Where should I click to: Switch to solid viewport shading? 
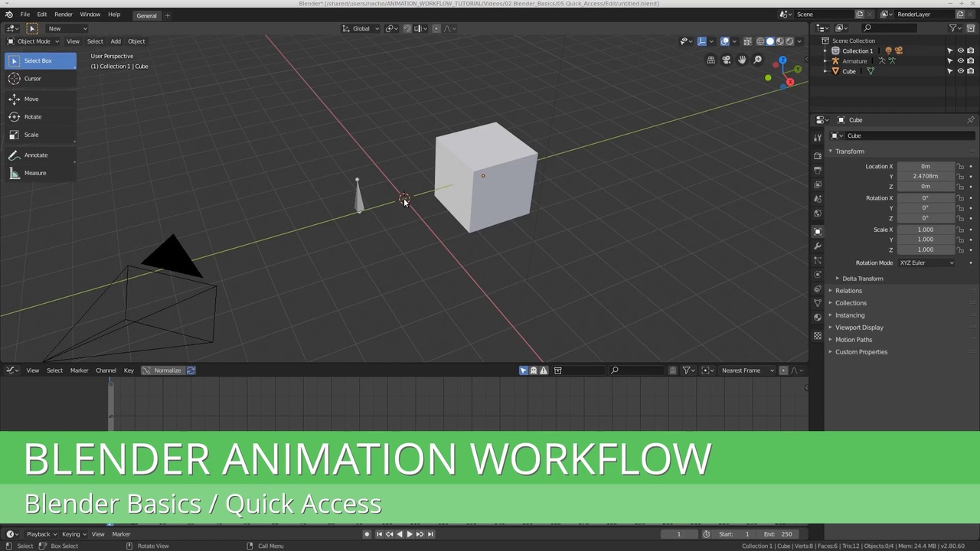pyautogui.click(x=770, y=41)
